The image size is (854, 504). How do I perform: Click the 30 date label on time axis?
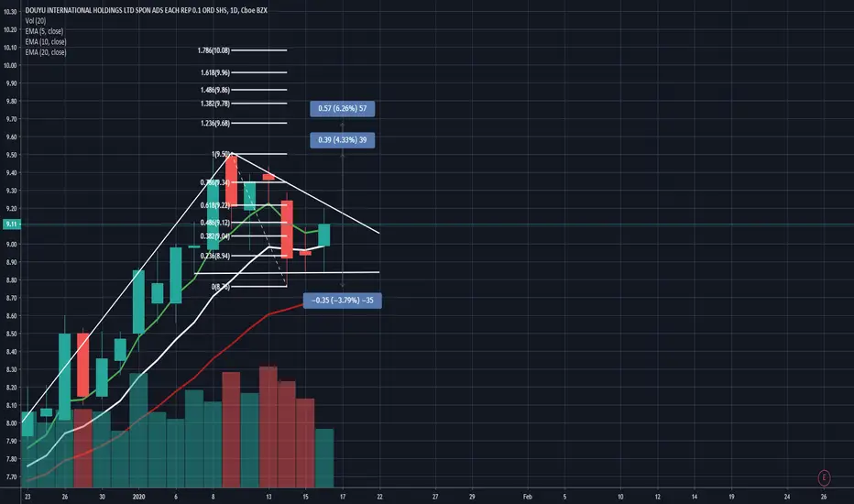102,497
